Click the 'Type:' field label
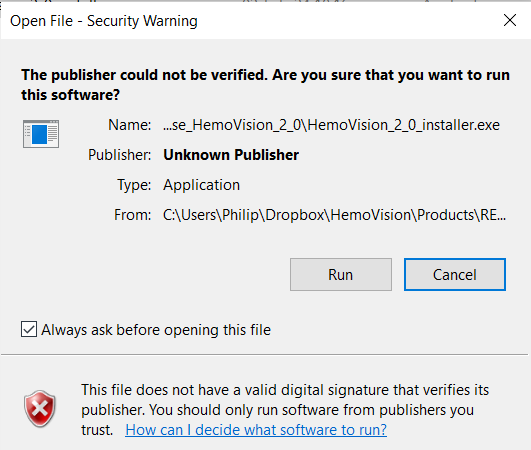The width and height of the screenshot is (531, 450). (134, 185)
